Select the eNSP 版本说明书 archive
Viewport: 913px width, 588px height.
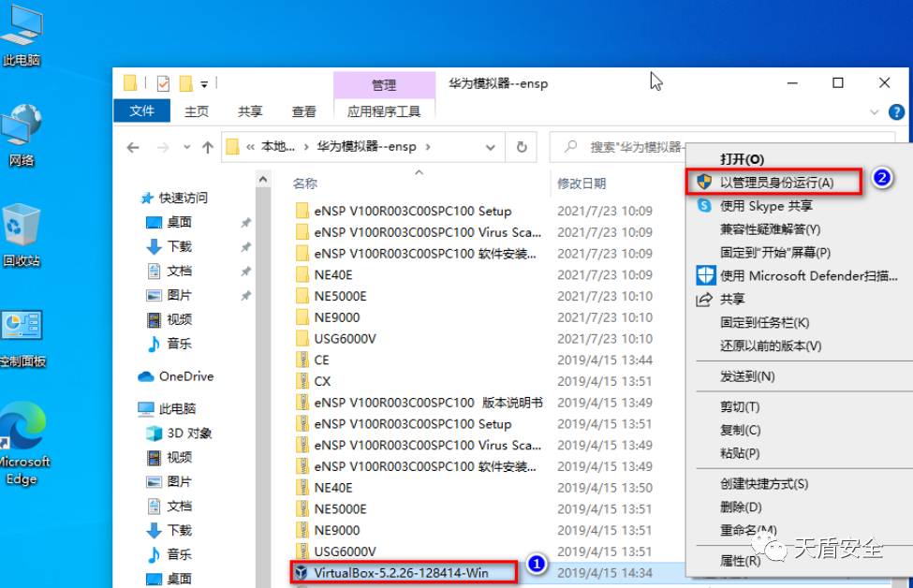pyautogui.click(x=428, y=403)
